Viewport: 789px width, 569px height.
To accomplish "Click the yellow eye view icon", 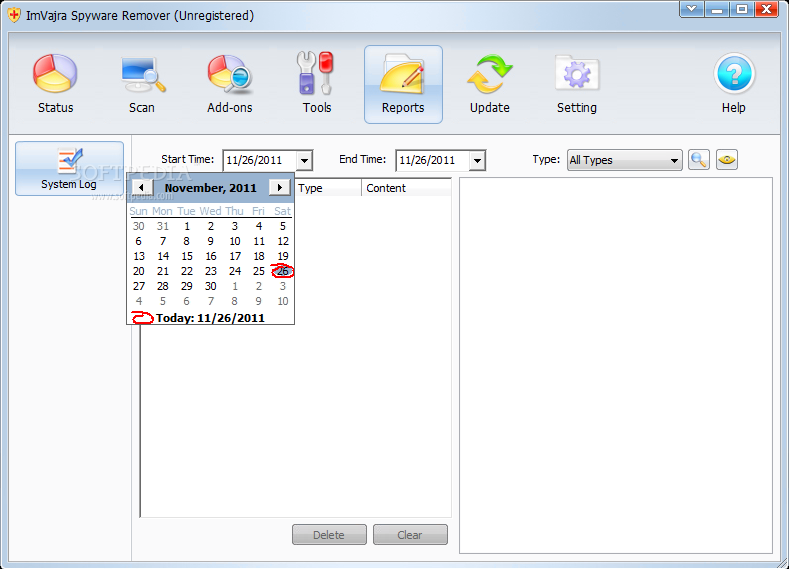I will click(x=727, y=160).
